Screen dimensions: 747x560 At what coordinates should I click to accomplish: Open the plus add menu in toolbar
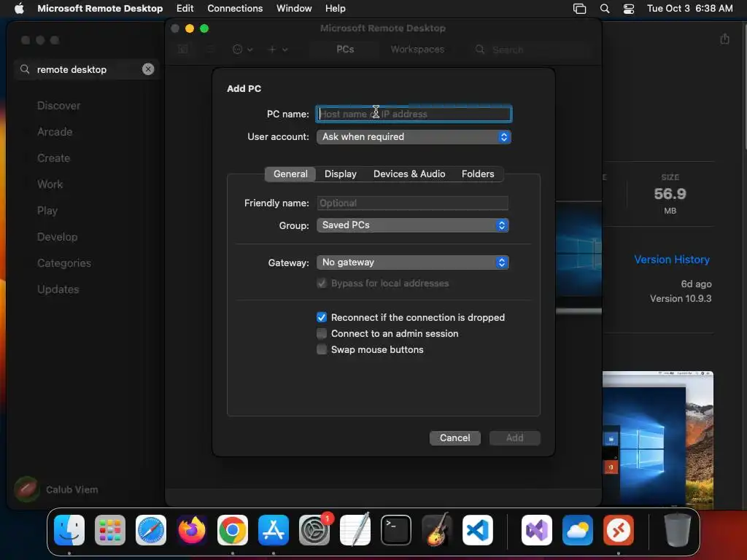point(278,49)
